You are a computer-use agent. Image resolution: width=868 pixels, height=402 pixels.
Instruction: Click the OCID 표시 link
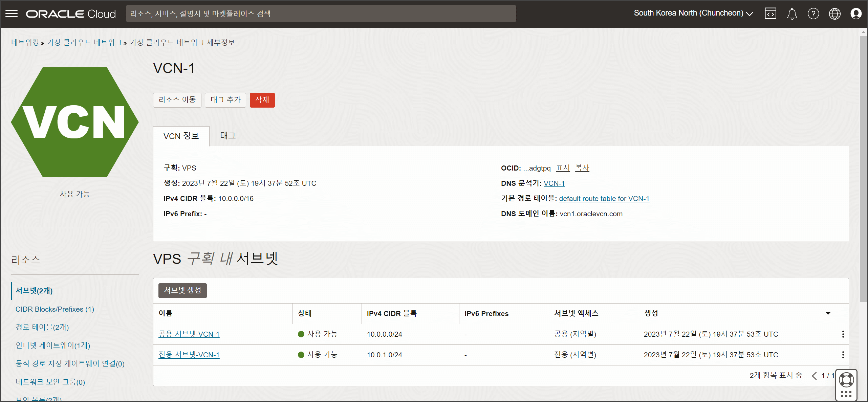pos(563,168)
